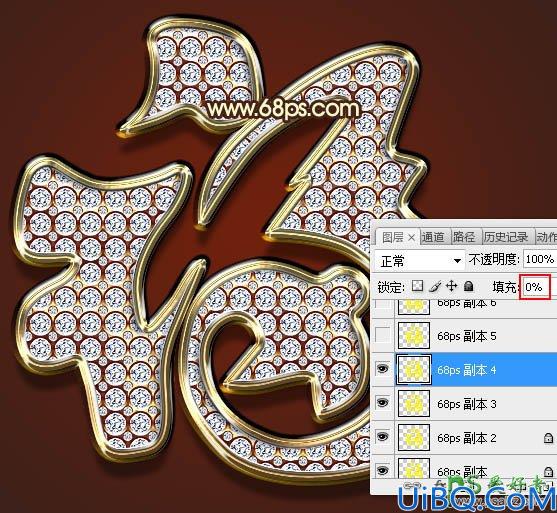Viewport: 557px width, 513px height.
Task: Toggle eye of bottom 68ps 副本 layer
Action: coord(382,470)
